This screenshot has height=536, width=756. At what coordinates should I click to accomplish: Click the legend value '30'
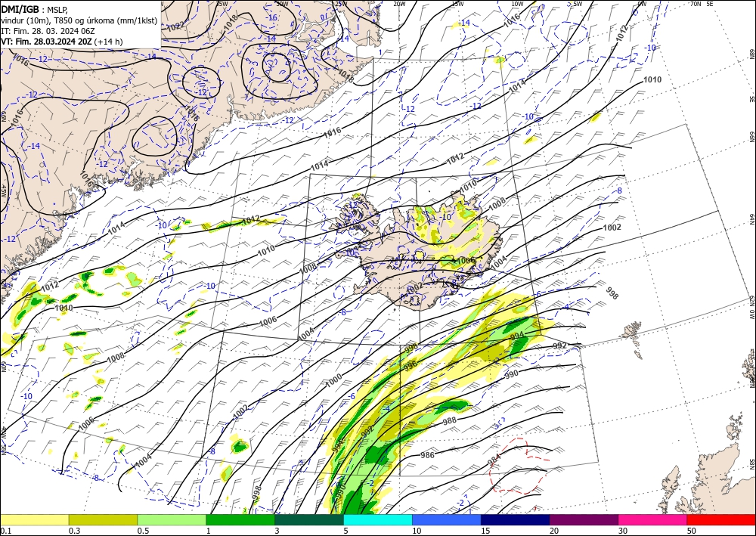pos(623,531)
